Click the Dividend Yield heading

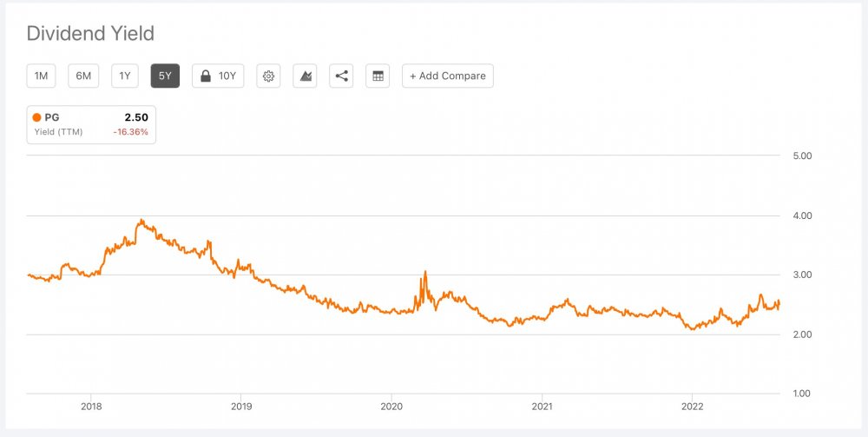click(x=90, y=34)
